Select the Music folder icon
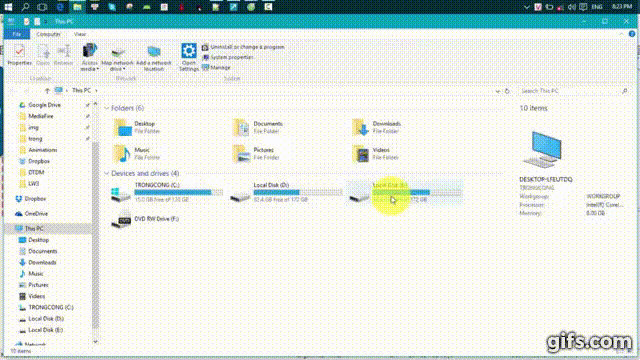The height and width of the screenshot is (360, 640). point(122,153)
